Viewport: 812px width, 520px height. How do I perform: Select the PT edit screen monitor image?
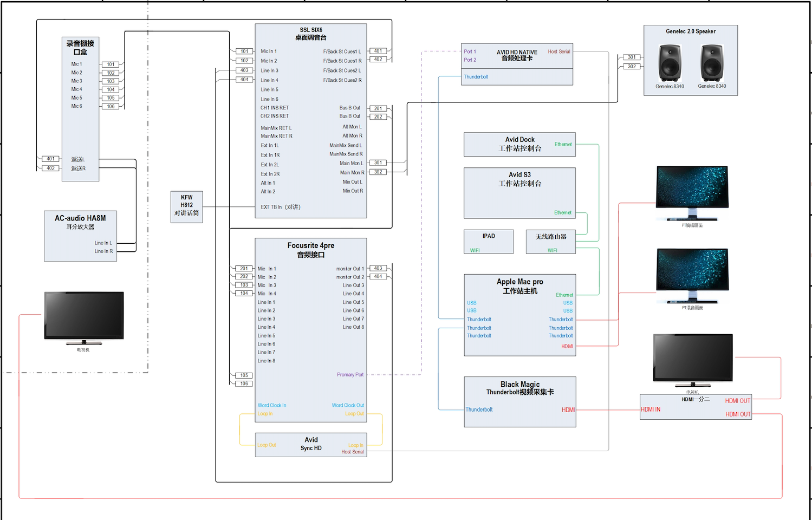[x=692, y=193]
